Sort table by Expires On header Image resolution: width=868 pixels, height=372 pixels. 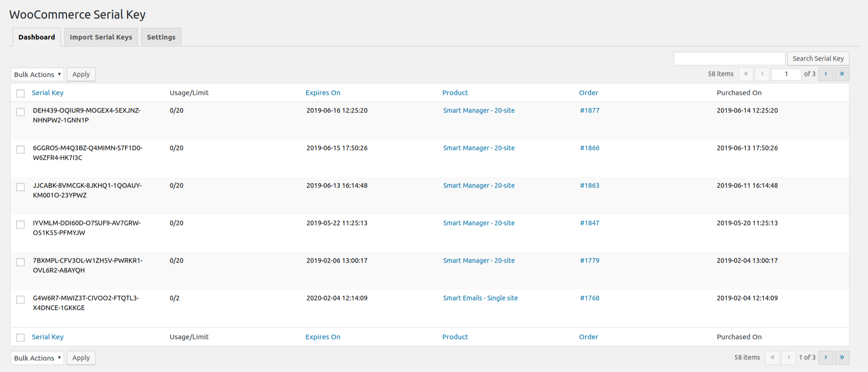pyautogui.click(x=323, y=93)
